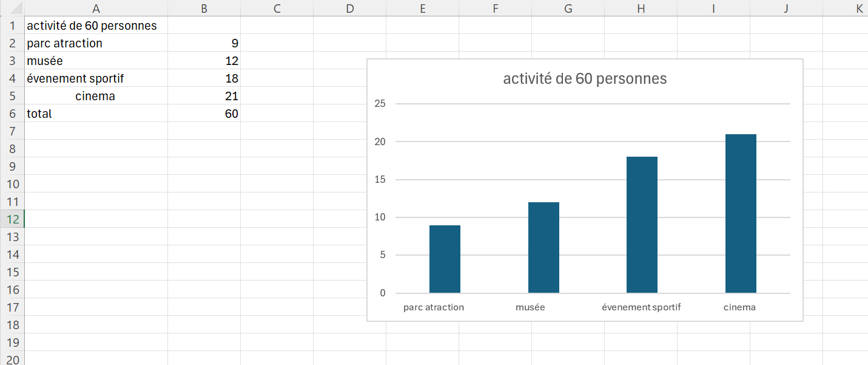Click the column B header
Image resolution: width=868 pixels, height=365 pixels.
click(x=204, y=9)
